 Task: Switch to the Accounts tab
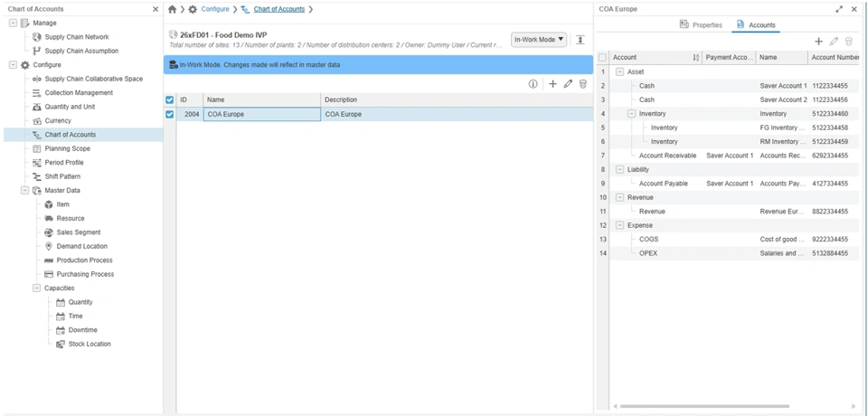[x=756, y=25]
